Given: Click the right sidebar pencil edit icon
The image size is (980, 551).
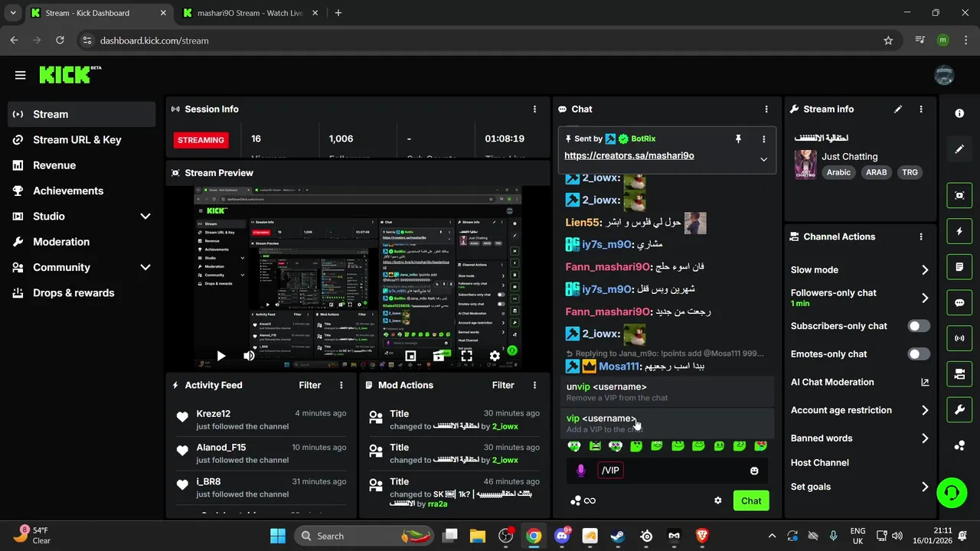Looking at the screenshot, I should coord(959,149).
